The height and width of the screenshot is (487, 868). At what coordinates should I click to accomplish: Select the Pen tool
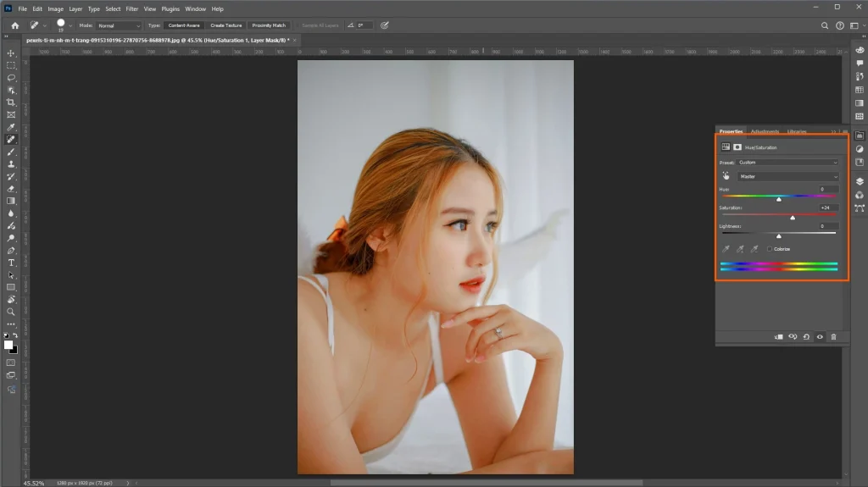click(11, 251)
